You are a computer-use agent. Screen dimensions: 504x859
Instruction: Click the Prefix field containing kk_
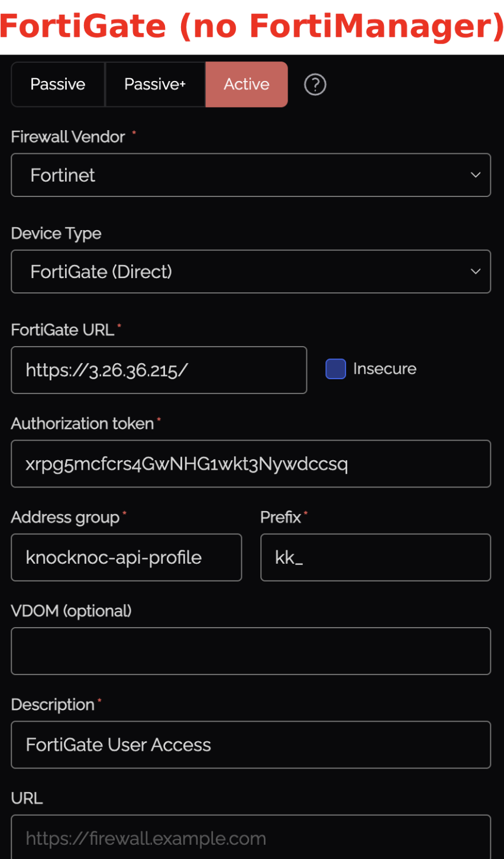[375, 557]
